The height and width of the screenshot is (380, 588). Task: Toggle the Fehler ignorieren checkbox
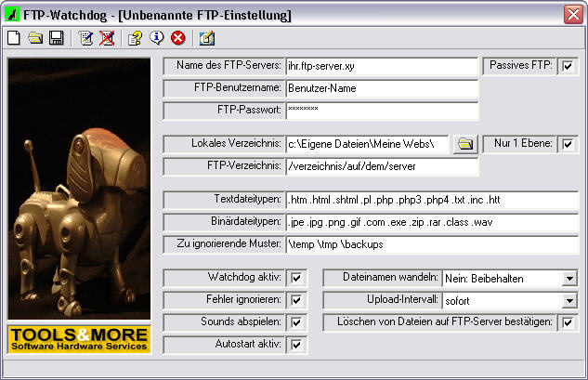(x=296, y=300)
